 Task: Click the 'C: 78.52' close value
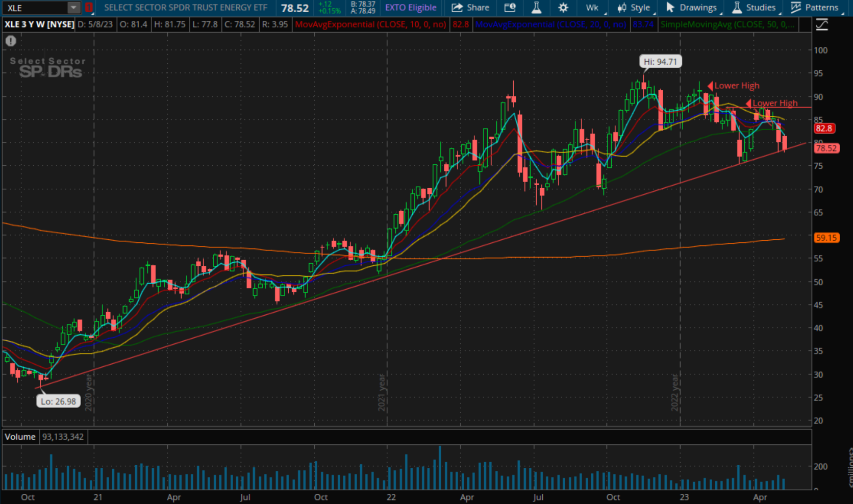pyautogui.click(x=240, y=24)
